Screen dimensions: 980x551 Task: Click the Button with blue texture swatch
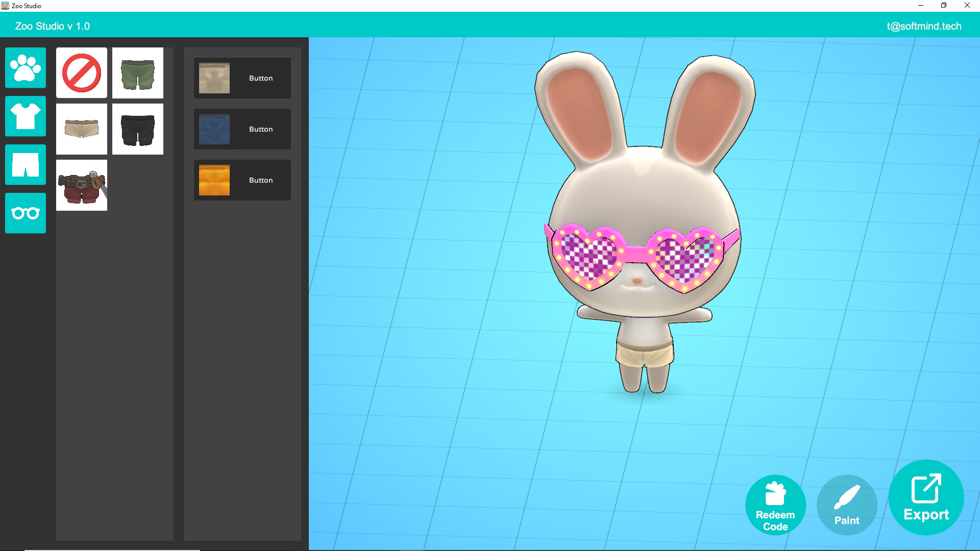click(x=241, y=129)
